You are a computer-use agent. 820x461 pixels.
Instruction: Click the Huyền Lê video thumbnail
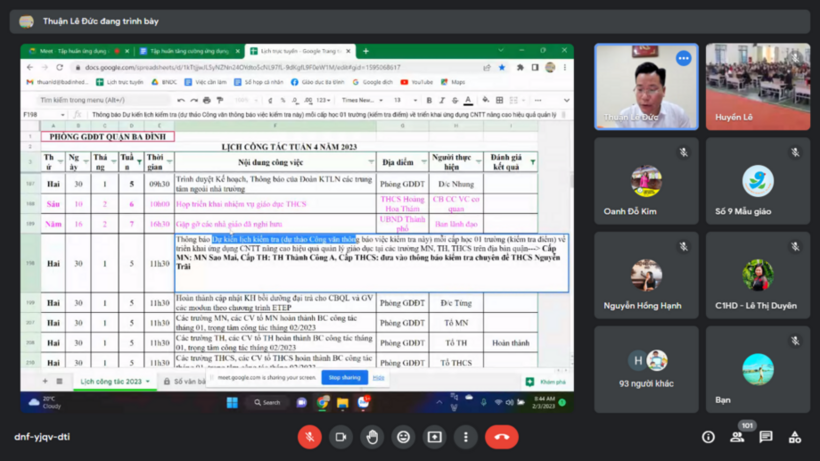(x=757, y=86)
